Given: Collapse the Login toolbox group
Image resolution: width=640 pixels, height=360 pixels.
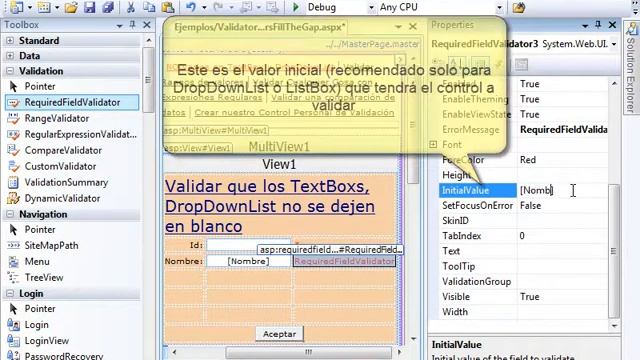Looking at the screenshot, I should tap(10, 293).
